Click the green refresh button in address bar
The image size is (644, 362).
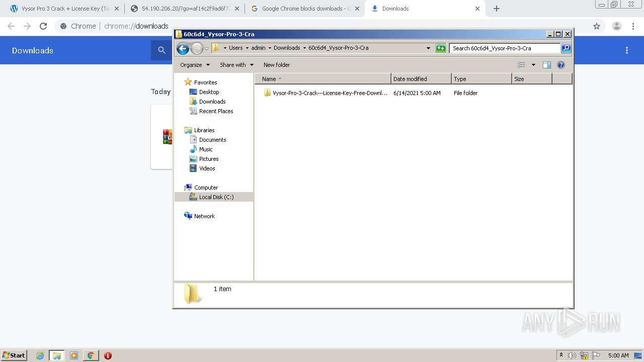tap(441, 48)
